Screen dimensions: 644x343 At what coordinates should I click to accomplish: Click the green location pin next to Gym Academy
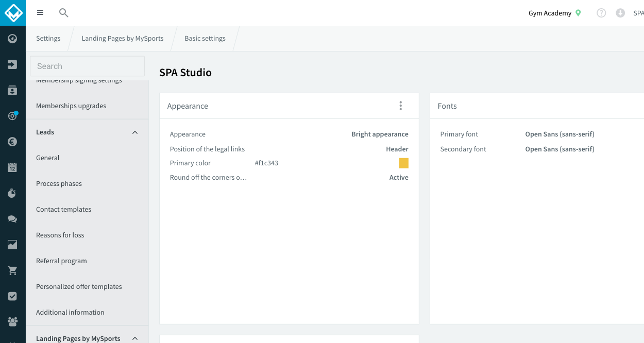coord(578,13)
